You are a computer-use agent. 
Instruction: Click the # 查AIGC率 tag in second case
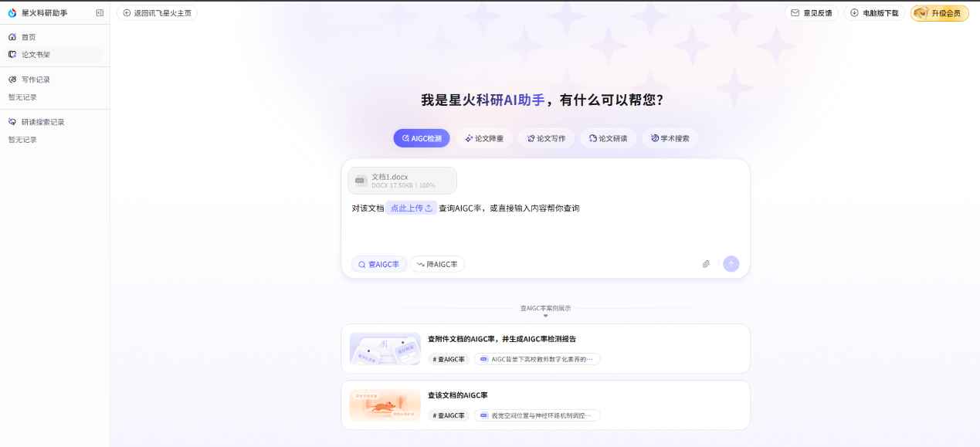(449, 415)
